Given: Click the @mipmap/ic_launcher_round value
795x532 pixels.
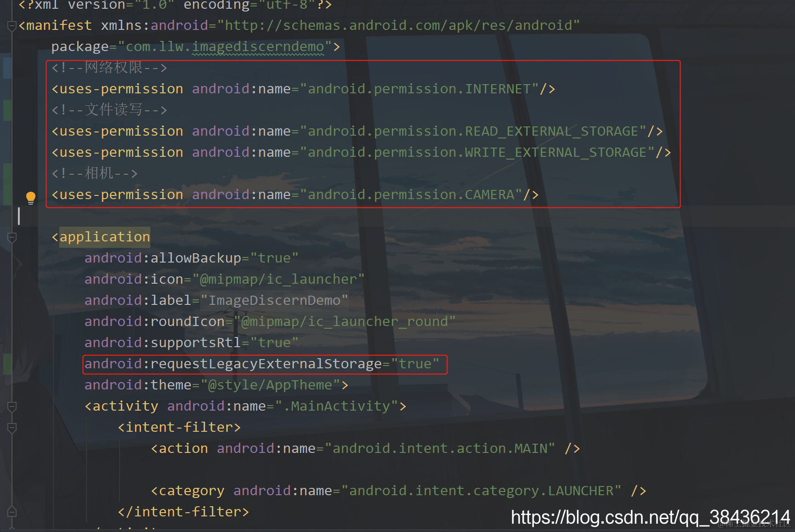Looking at the screenshot, I should pos(344,321).
